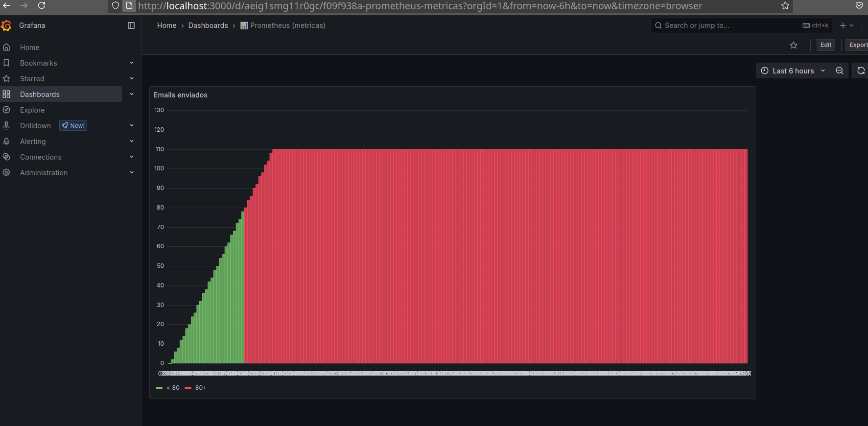Bookmark page with browser star icon
The width and height of the screenshot is (868, 426).
pos(785,5)
